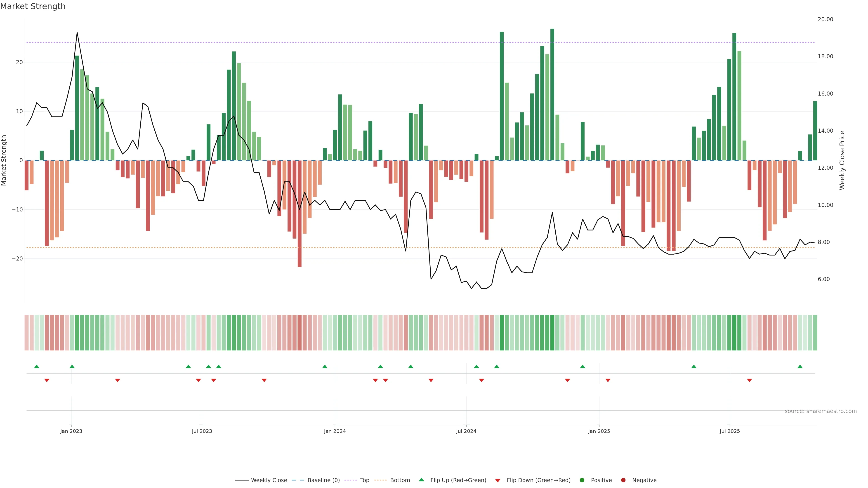This screenshot has height=488, width=868.
Task: Click the source: sharemaestro.com text
Action: point(821,411)
